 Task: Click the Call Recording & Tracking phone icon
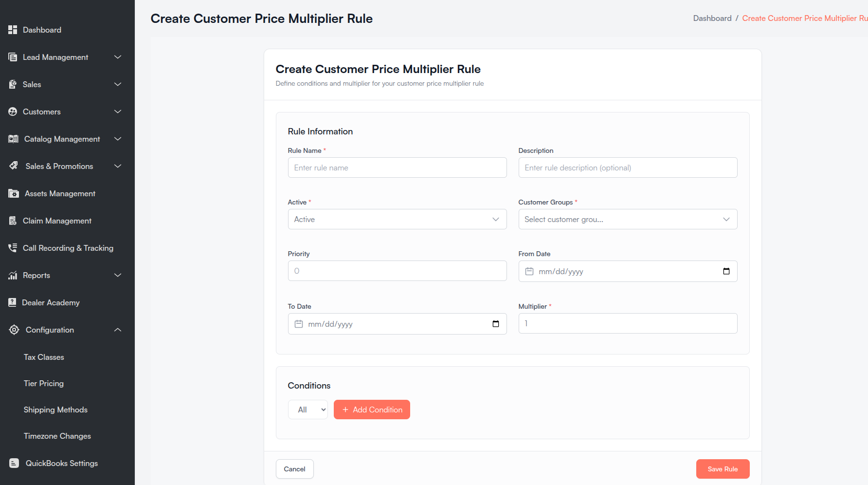(x=13, y=248)
